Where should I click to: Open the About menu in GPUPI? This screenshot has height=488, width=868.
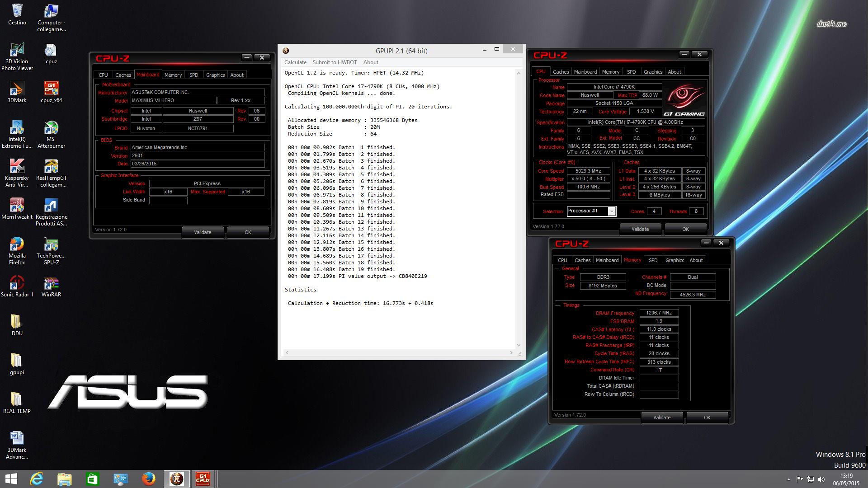pyautogui.click(x=371, y=62)
